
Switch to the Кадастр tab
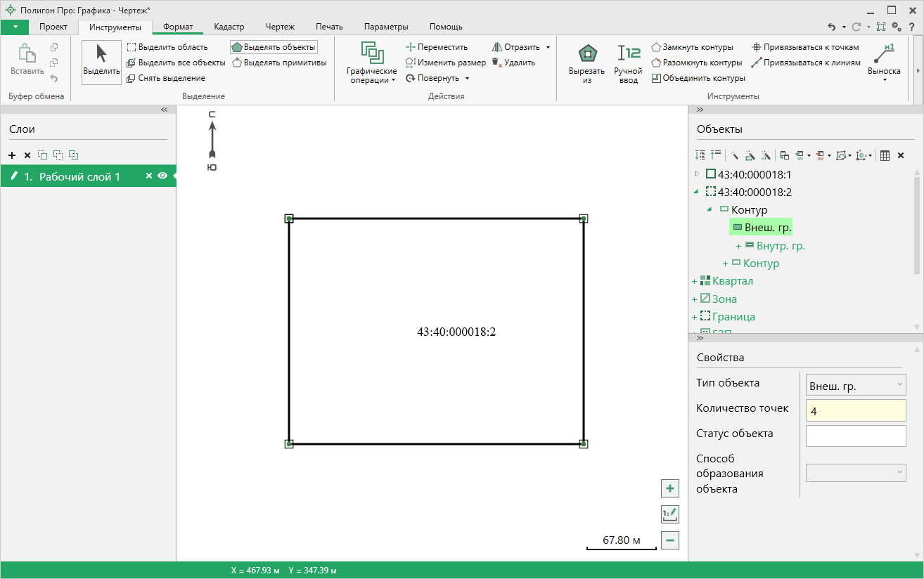coord(229,27)
